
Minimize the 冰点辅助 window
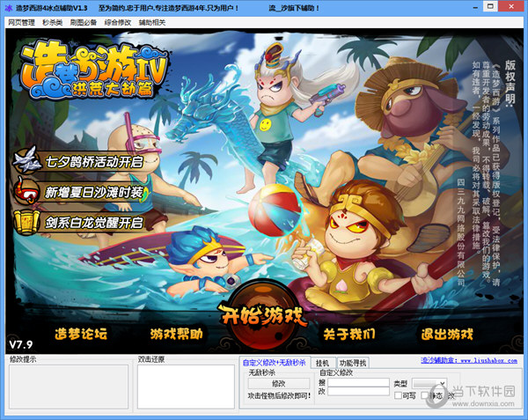[475, 7]
